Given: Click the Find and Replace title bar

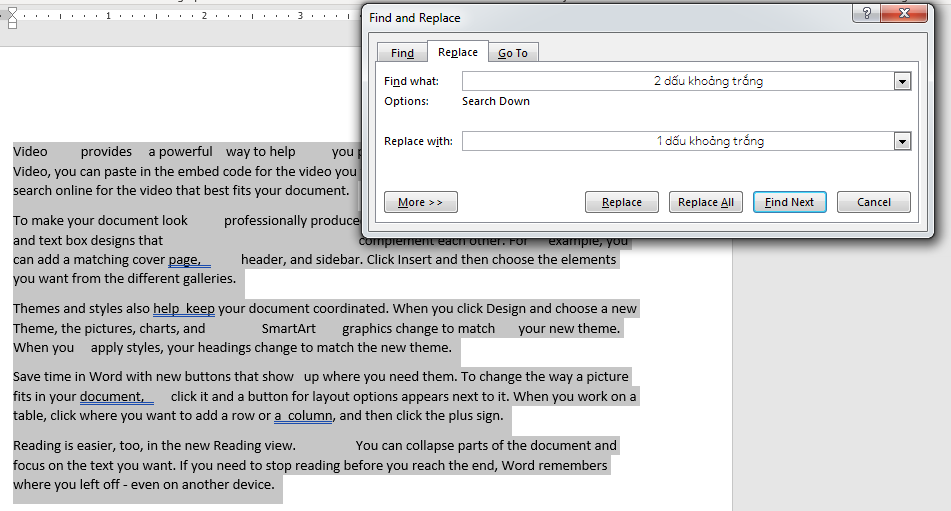Looking at the screenshot, I should pyautogui.click(x=600, y=17).
